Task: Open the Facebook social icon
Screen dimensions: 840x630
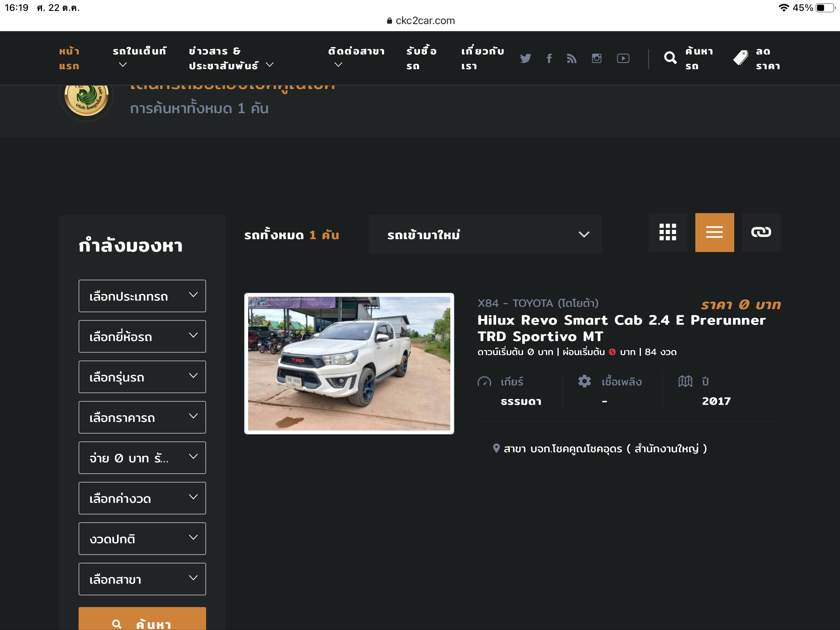Action: [x=549, y=58]
